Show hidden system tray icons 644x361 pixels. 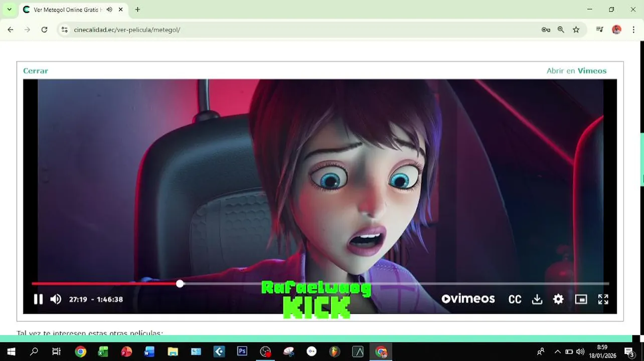tap(557, 352)
